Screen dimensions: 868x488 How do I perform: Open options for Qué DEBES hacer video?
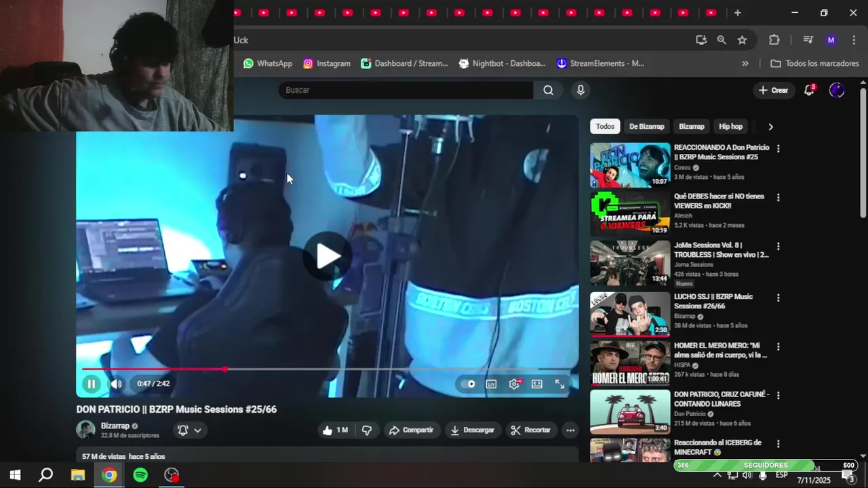pyautogui.click(x=778, y=197)
